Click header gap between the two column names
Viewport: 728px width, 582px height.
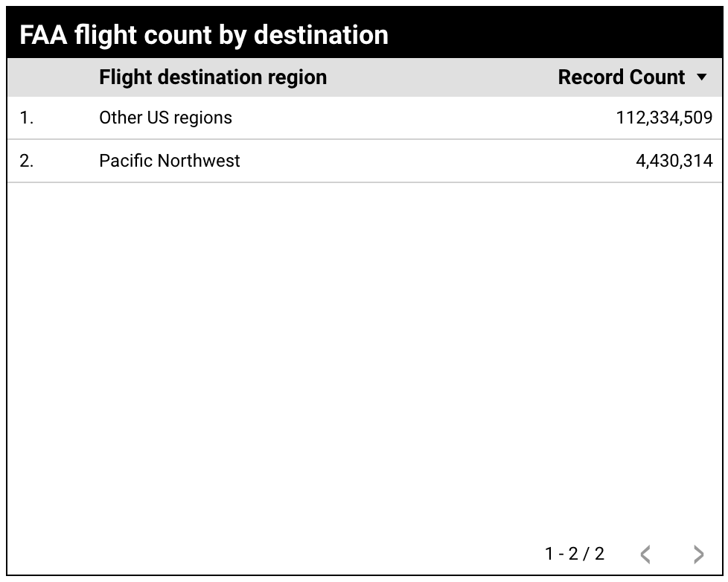[x=439, y=77]
